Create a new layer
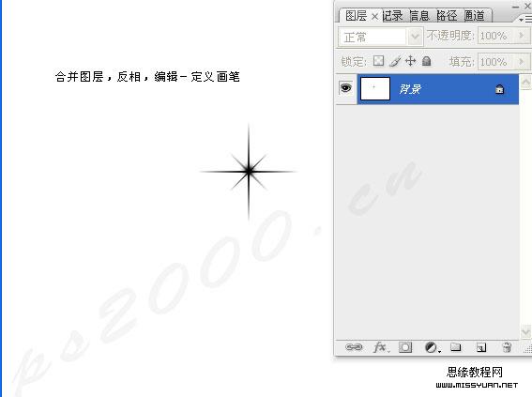Image resolution: width=532 pixels, height=397 pixels. pos(481,348)
